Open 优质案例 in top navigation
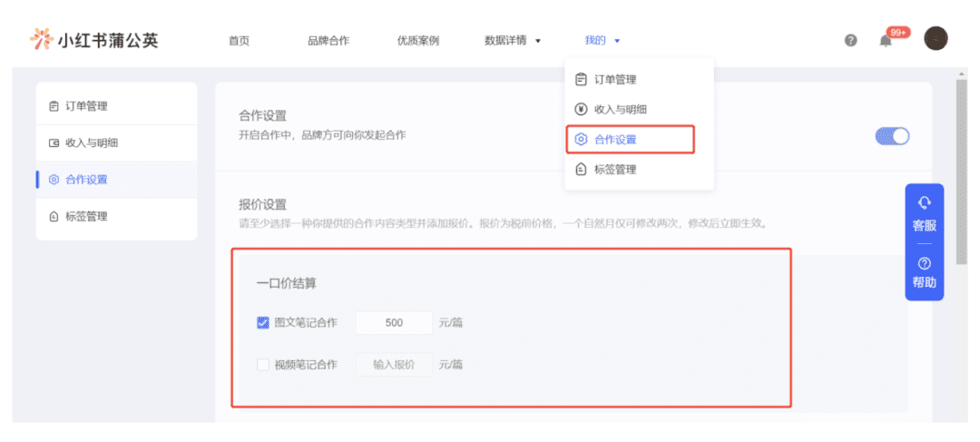980x442 pixels. click(418, 41)
